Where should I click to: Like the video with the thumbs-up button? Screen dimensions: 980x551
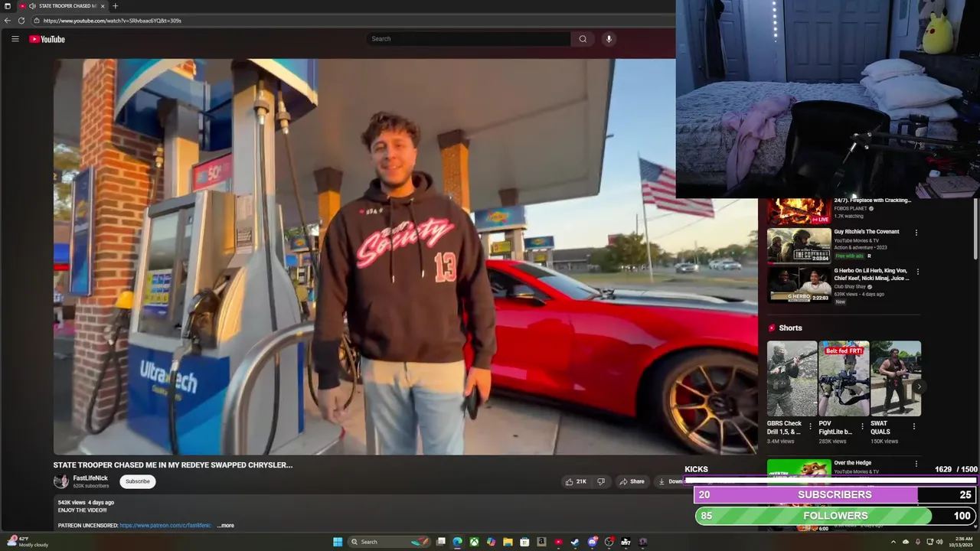[x=576, y=481]
